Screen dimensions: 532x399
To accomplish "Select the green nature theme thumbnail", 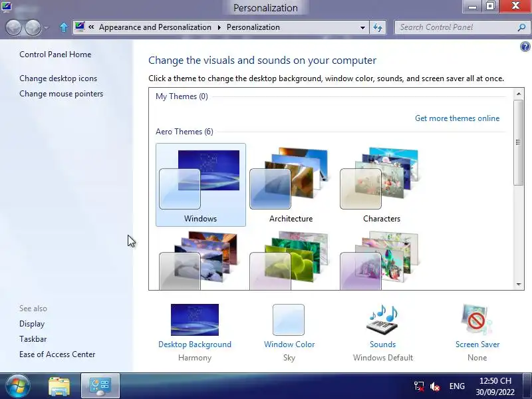I will (289, 261).
